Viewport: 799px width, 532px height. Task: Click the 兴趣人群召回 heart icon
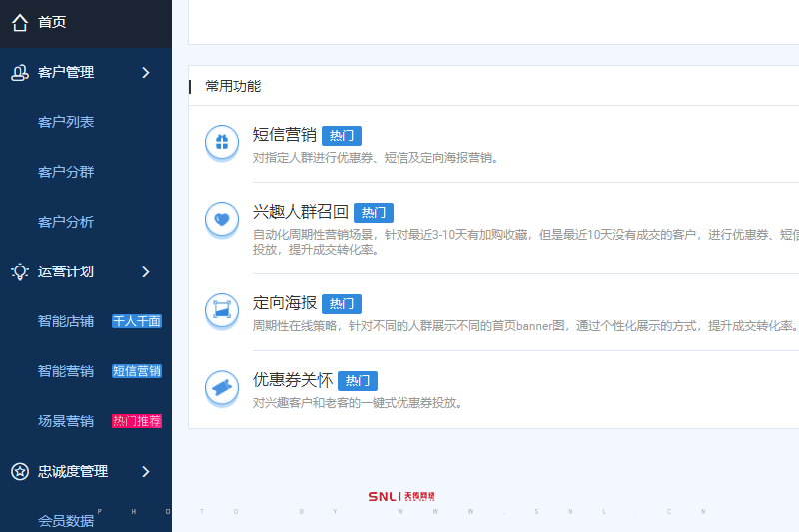[x=221, y=219]
